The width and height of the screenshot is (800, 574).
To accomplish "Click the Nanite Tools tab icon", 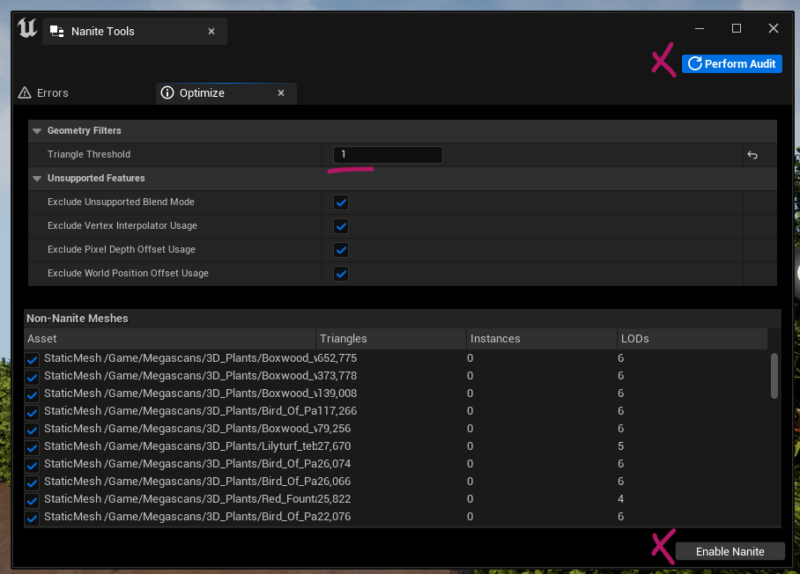I will pos(57,32).
